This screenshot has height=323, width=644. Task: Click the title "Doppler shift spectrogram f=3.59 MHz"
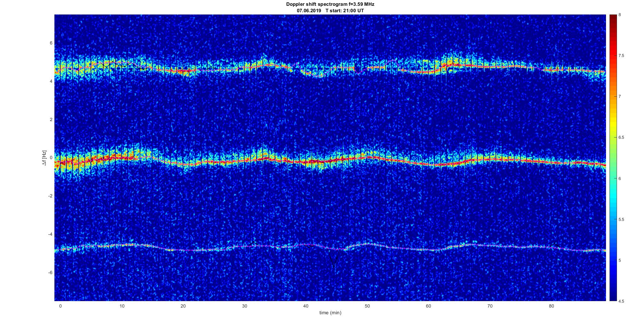[x=330, y=4]
